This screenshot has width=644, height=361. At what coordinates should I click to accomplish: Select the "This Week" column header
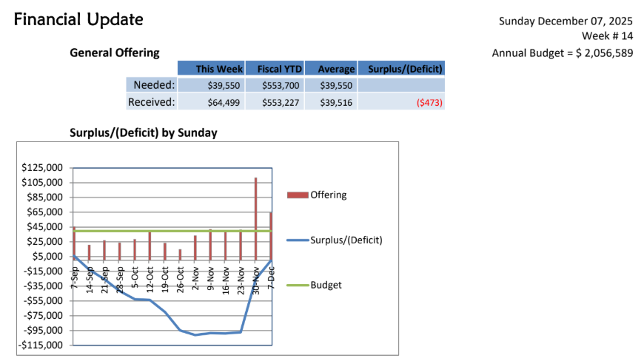pyautogui.click(x=214, y=69)
